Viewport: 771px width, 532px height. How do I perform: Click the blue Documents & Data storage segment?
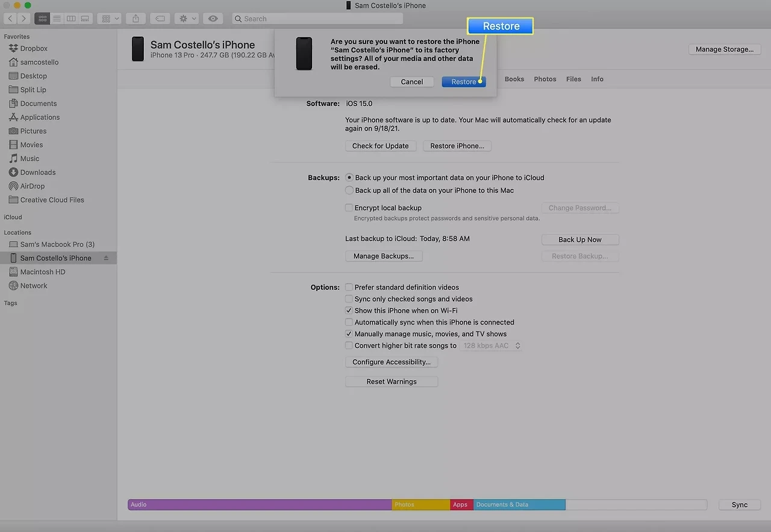point(519,505)
